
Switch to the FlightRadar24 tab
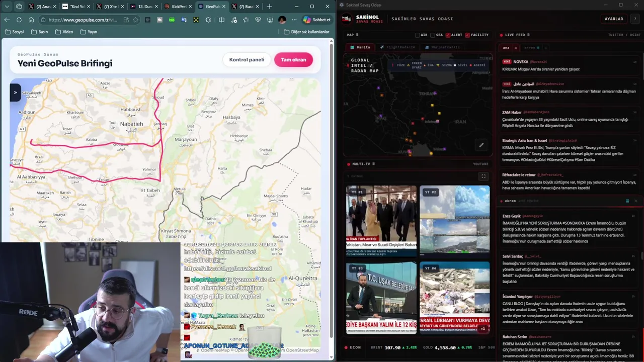coord(397,47)
